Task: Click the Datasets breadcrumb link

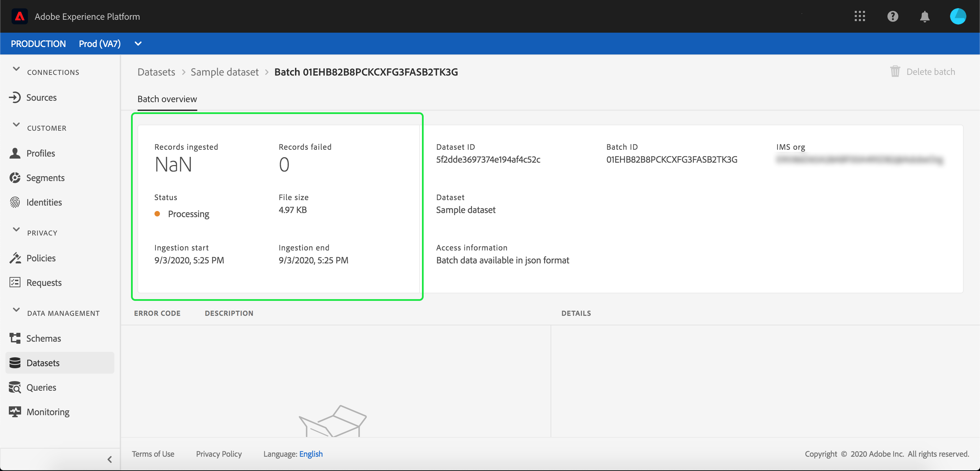Action: 156,72
